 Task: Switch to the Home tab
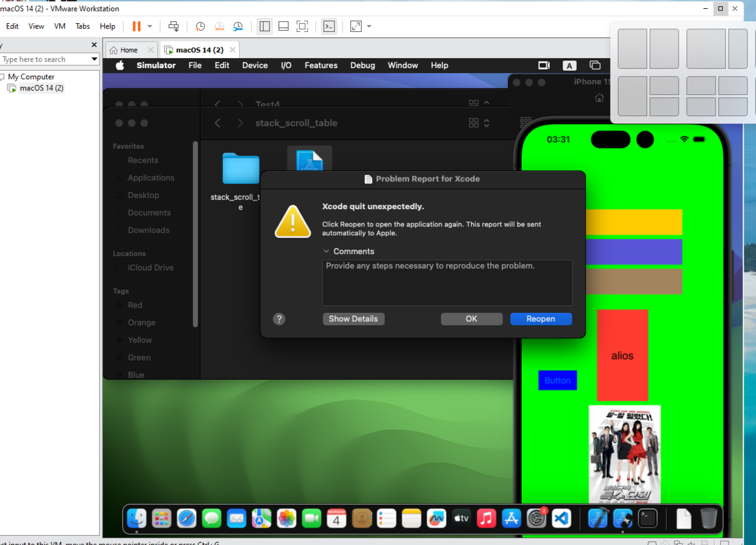click(129, 50)
